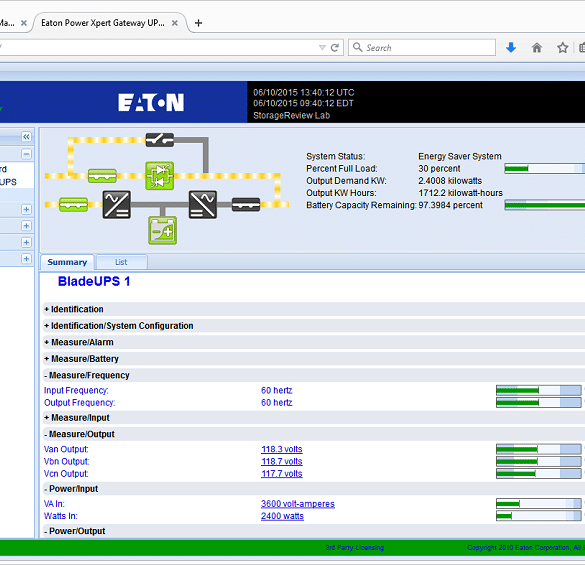
Task: Click the search magnifier icon in search box
Action: tap(357, 47)
